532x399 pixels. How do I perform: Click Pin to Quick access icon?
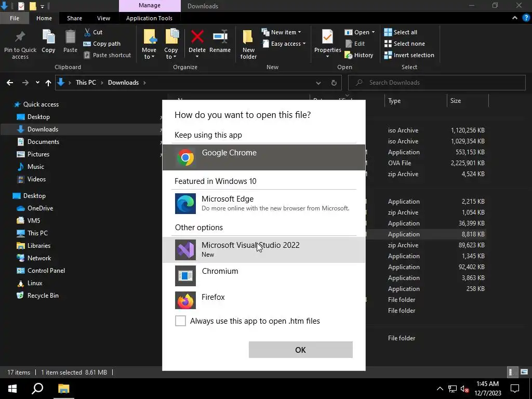(20, 37)
